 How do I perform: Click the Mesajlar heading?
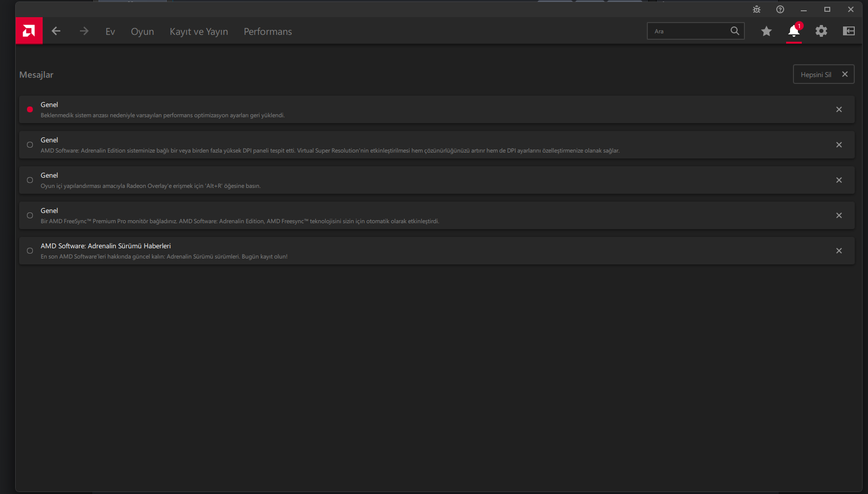36,75
